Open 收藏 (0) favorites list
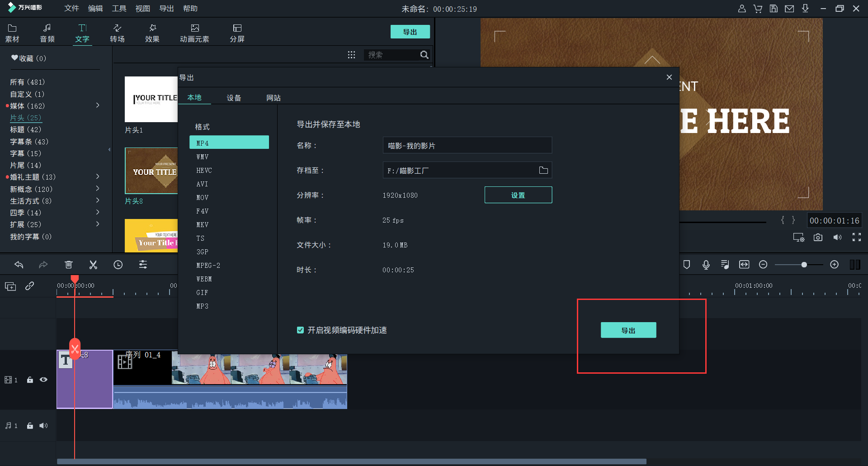The height and width of the screenshot is (466, 868). [28, 58]
